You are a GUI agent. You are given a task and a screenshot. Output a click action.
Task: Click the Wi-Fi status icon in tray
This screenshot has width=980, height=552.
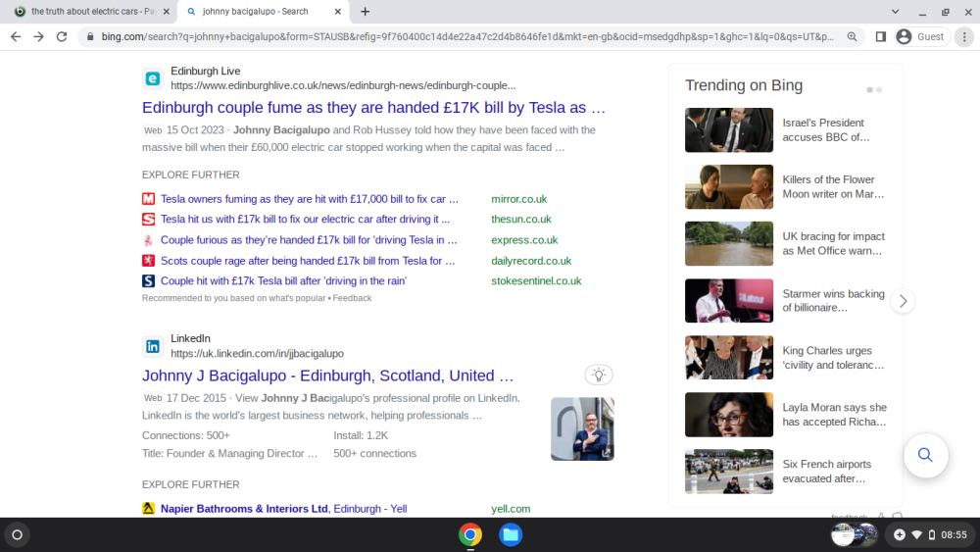point(917,535)
